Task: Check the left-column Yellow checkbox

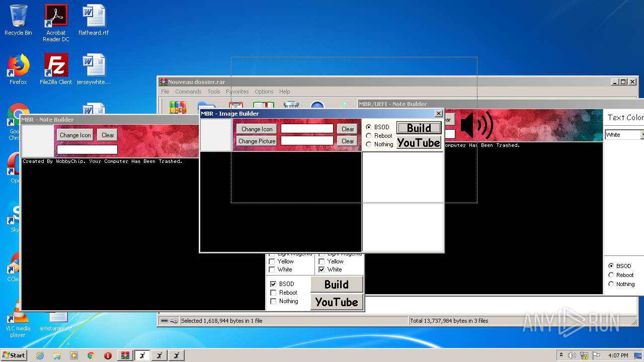Action: point(272,261)
